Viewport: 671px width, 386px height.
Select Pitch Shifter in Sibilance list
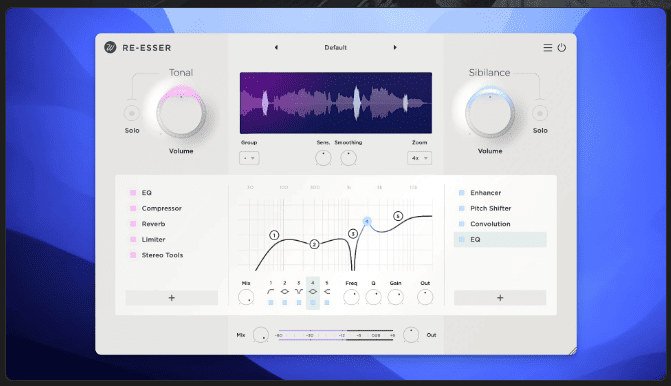(490, 208)
